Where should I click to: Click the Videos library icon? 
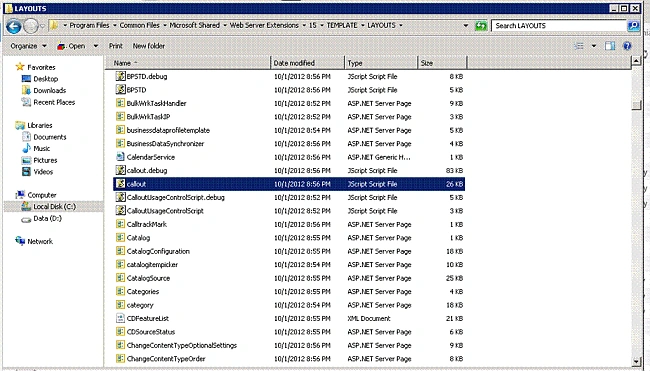coord(26,172)
